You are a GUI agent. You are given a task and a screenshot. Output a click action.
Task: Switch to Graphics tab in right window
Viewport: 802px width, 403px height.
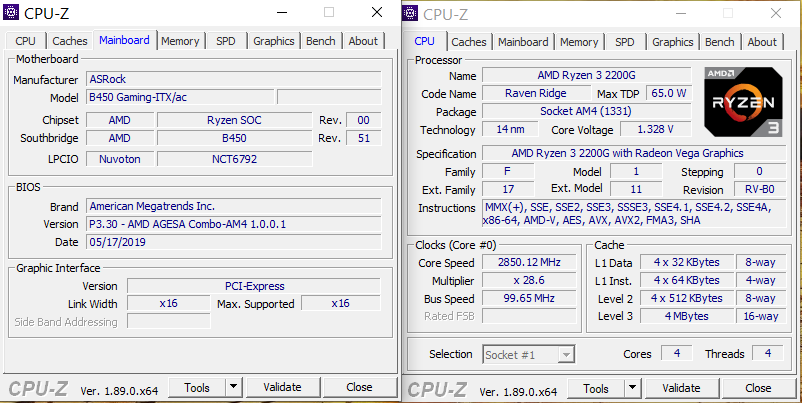(x=673, y=42)
